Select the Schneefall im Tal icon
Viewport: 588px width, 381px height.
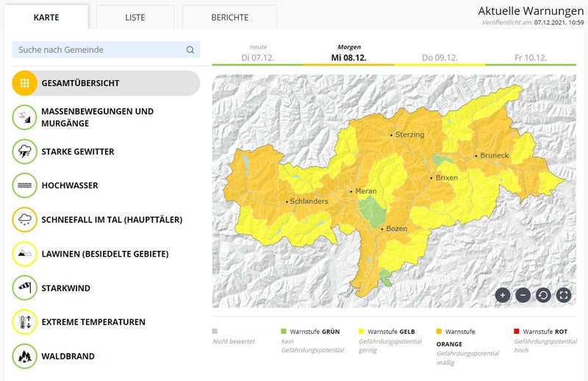[24, 219]
